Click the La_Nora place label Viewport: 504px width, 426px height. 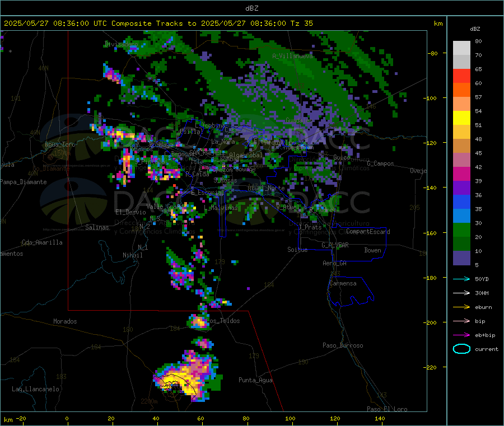tap(223, 142)
